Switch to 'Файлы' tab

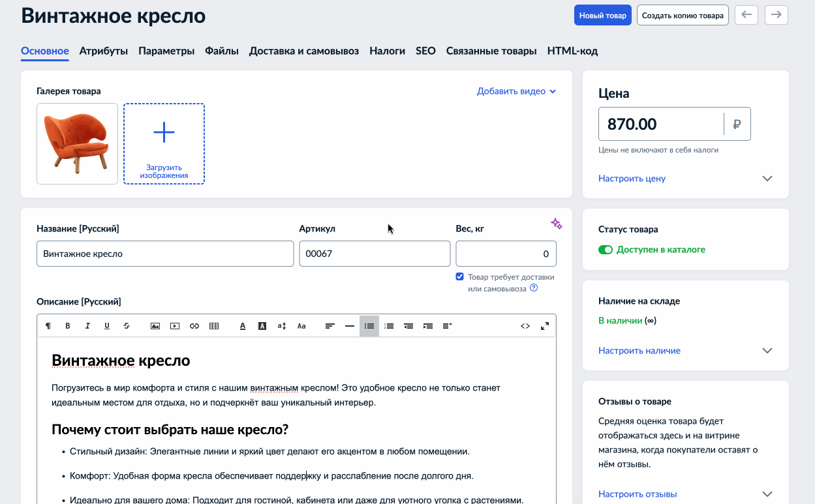(222, 51)
